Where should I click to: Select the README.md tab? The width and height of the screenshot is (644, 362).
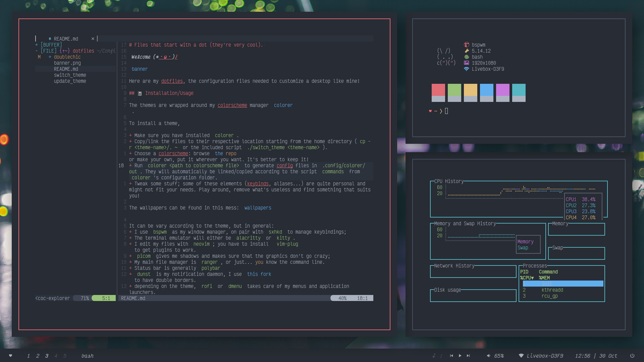pyautogui.click(x=66, y=39)
